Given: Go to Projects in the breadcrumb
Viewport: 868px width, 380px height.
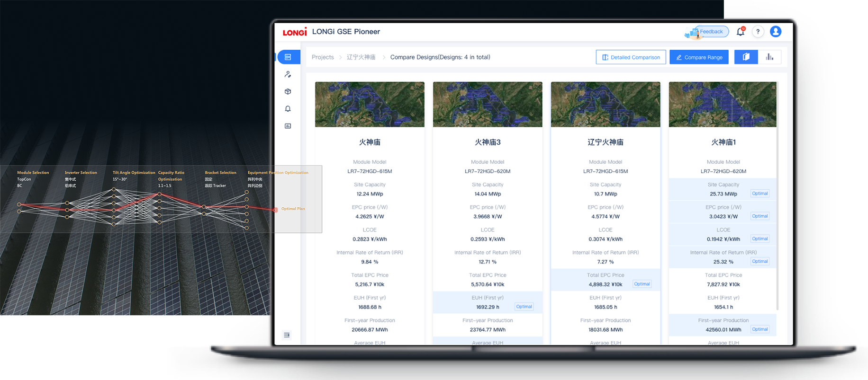Looking at the screenshot, I should click(323, 57).
